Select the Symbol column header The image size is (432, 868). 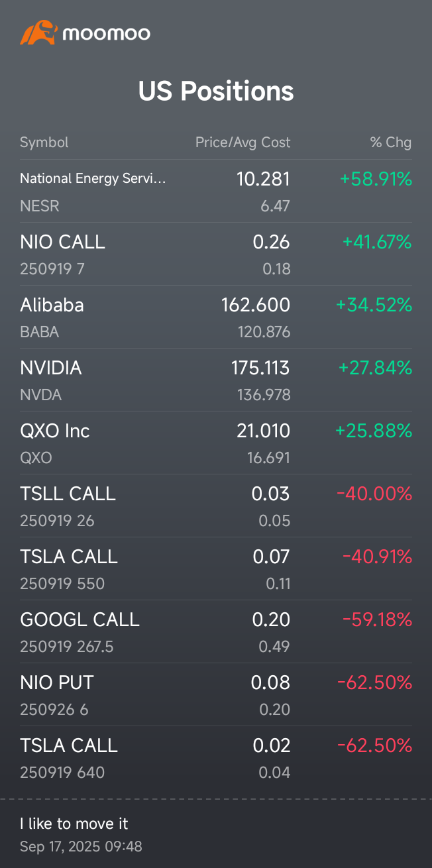(44, 142)
